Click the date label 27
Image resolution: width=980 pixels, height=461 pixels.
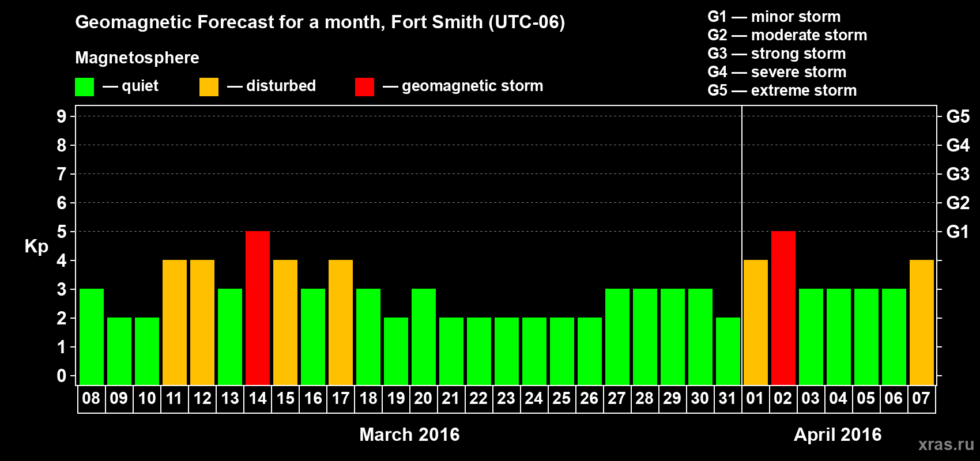pos(617,399)
